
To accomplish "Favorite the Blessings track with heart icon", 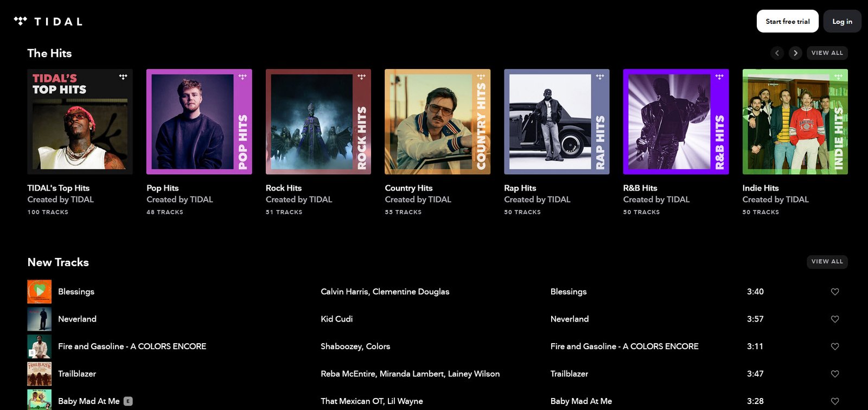I will (x=835, y=292).
